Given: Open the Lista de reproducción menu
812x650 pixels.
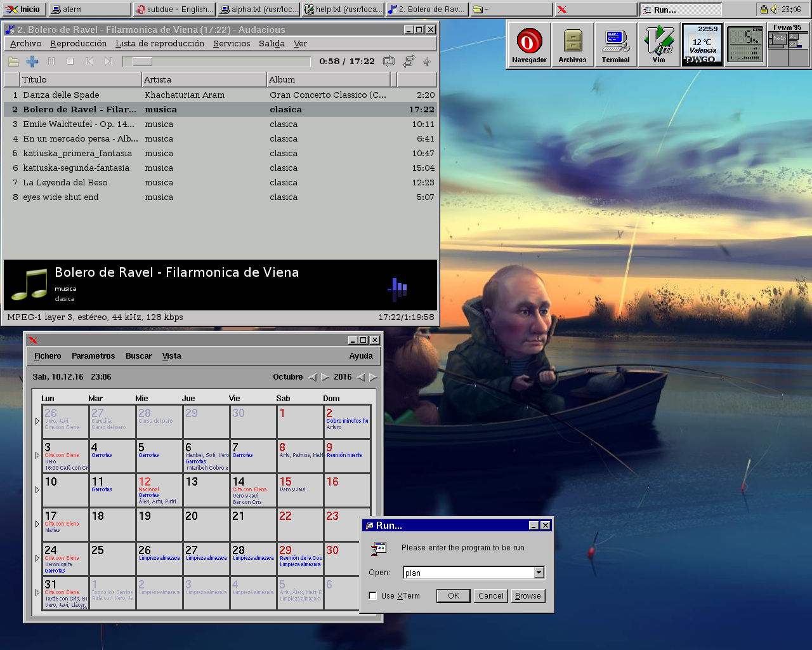Looking at the screenshot, I should [160, 44].
